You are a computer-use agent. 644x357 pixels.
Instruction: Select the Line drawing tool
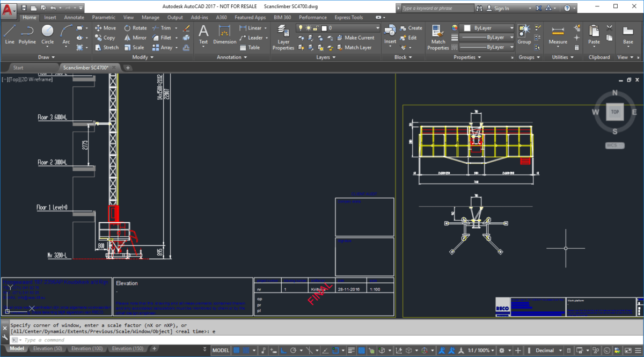(10, 35)
